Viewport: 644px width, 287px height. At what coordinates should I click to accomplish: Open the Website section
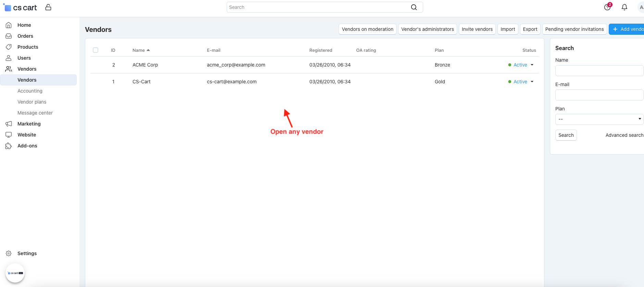[x=27, y=135]
